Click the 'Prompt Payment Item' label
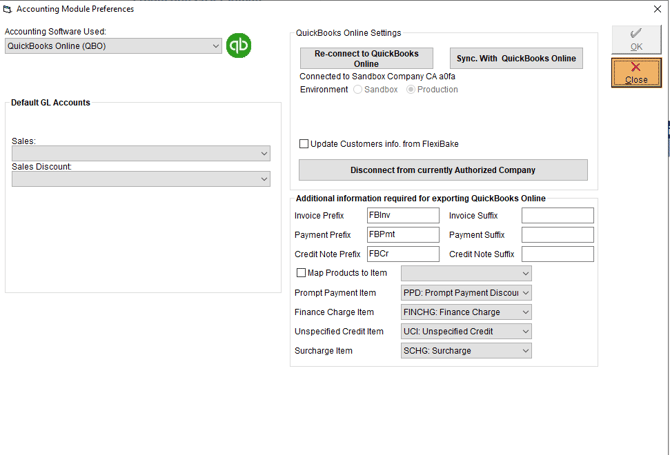 click(x=335, y=293)
